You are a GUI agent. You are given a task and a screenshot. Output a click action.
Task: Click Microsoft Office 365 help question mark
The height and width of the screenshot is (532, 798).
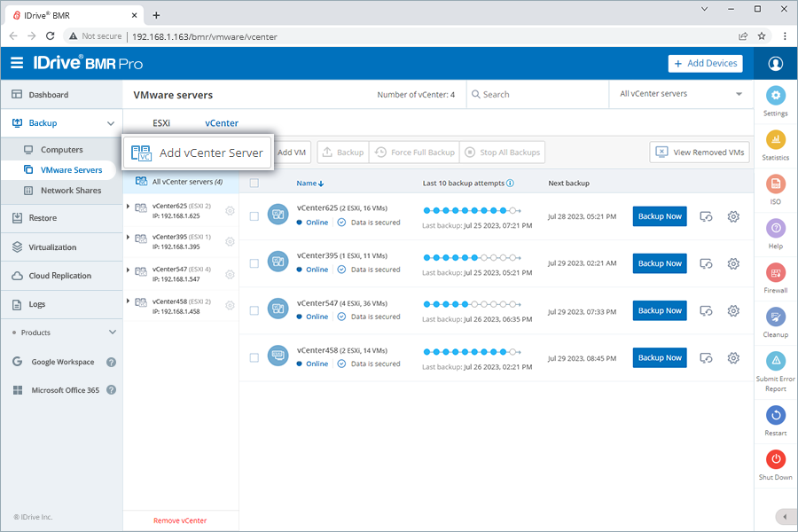111,390
